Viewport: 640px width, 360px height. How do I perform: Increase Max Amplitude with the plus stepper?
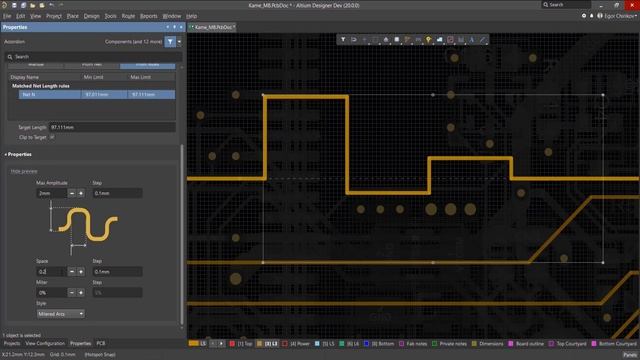tap(81, 193)
